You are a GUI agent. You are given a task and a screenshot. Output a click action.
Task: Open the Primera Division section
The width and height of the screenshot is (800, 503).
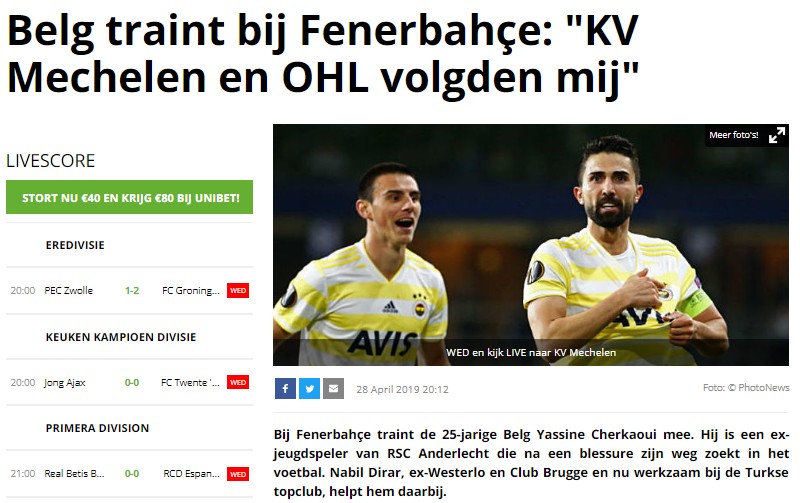(97, 429)
